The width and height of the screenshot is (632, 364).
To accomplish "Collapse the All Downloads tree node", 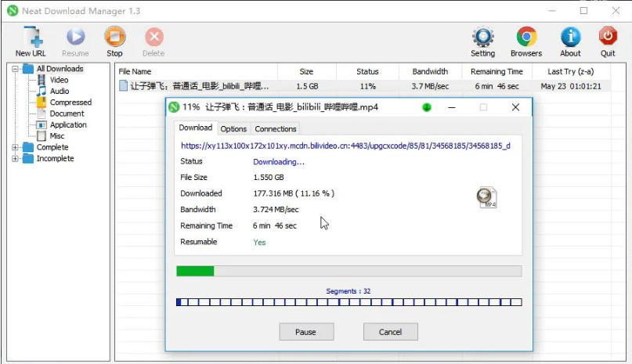I will click(16, 69).
